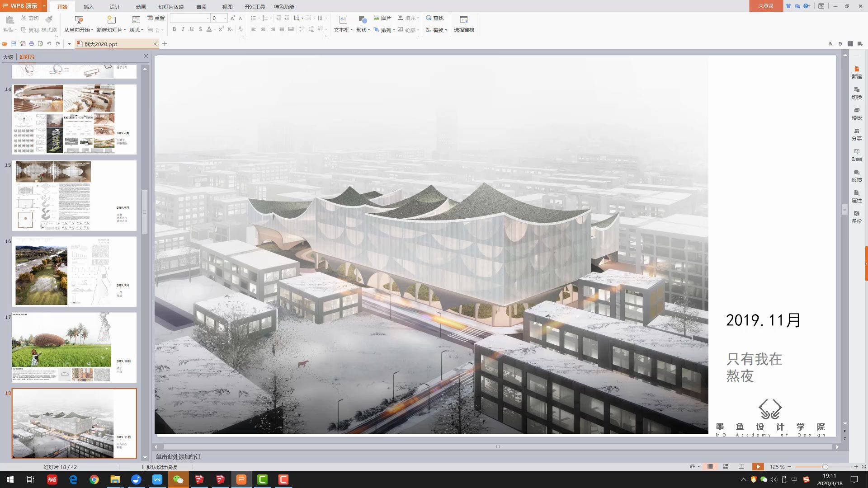The width and height of the screenshot is (868, 488).
Task: Switch to the 大纲 Outline pane tab
Action: 8,57
